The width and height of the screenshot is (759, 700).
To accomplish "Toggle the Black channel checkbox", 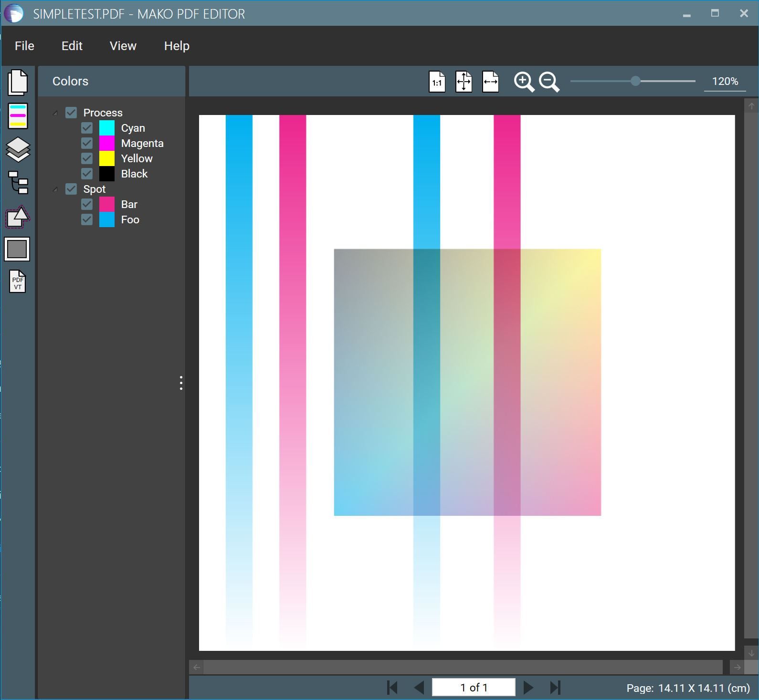I will 87,174.
